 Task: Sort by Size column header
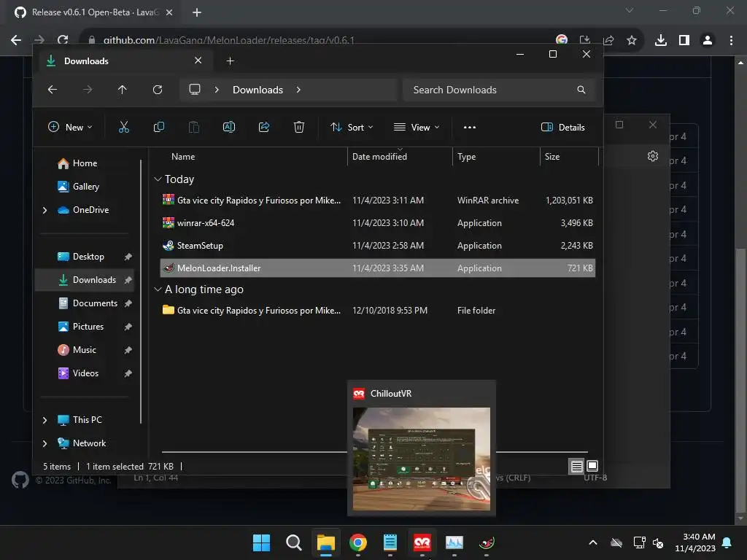coord(552,157)
